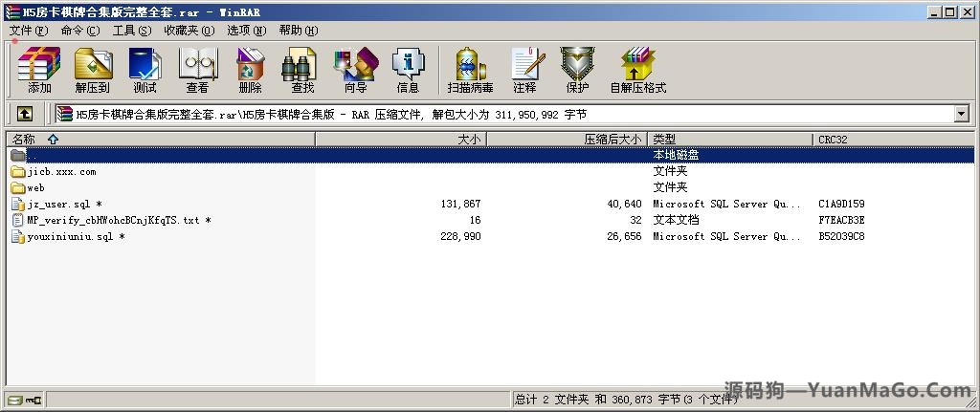
Task: Open the Options (选项) menu
Action: coord(247,31)
